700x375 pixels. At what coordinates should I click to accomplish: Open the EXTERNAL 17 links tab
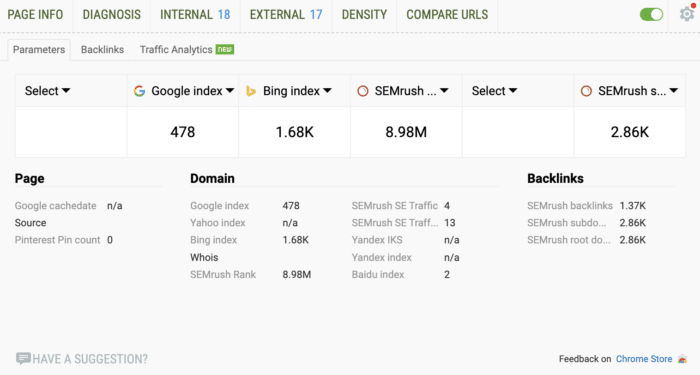point(286,15)
